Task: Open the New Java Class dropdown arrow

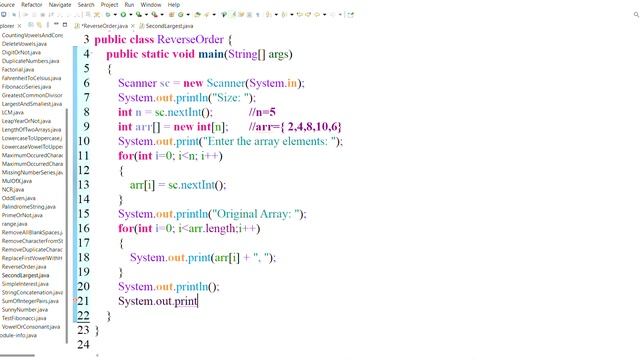Action: click(x=188, y=15)
